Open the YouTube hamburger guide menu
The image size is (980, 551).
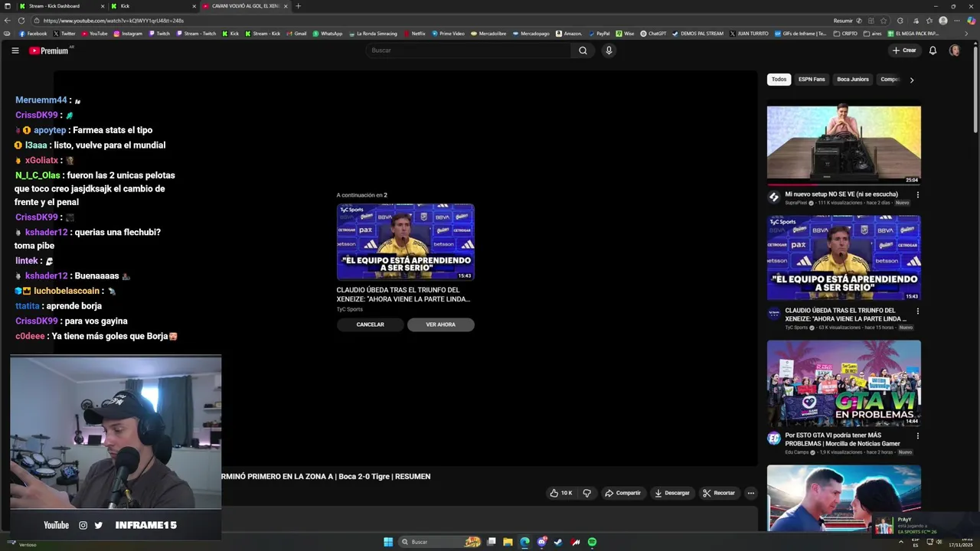(15, 51)
